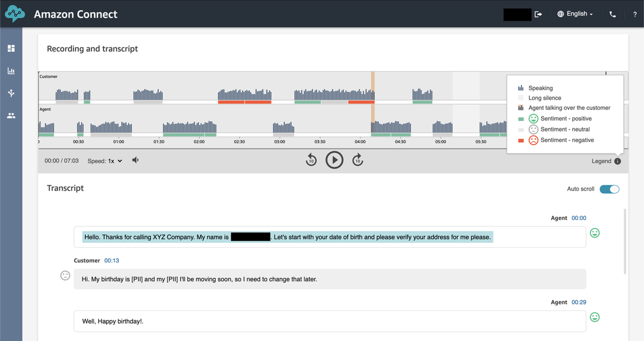Click the 03:00 mark on the timeline
644x341 pixels.
280,142
